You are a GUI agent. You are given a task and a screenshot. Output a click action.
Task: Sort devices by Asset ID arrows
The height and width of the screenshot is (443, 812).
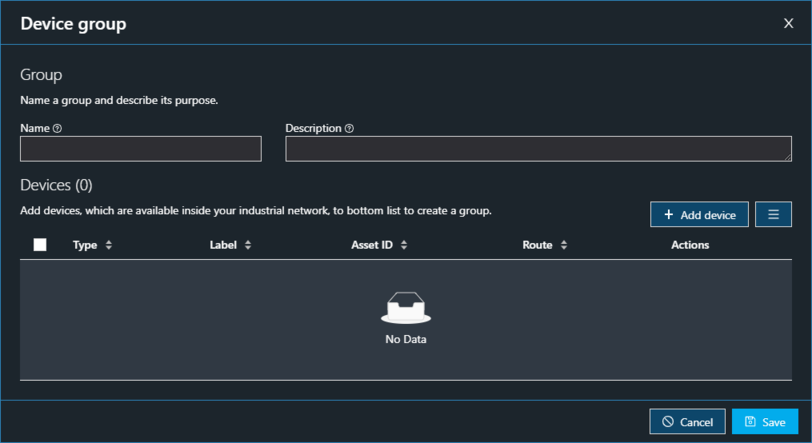pyautogui.click(x=404, y=245)
